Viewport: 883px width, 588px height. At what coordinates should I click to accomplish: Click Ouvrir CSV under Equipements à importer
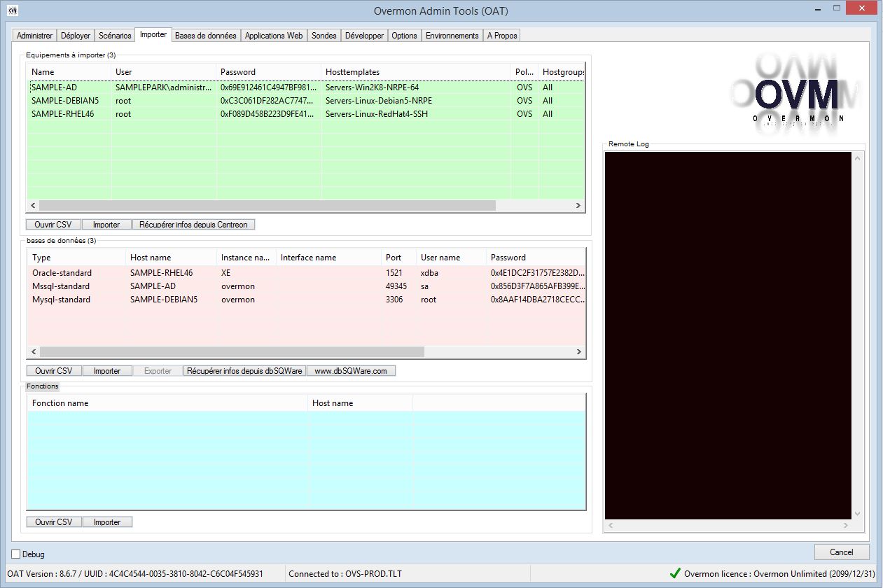pyautogui.click(x=54, y=225)
